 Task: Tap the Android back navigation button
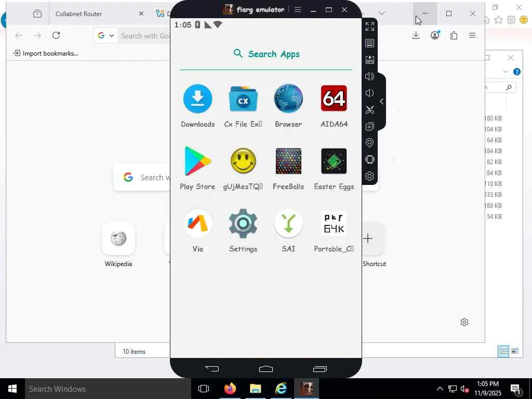[212, 368]
